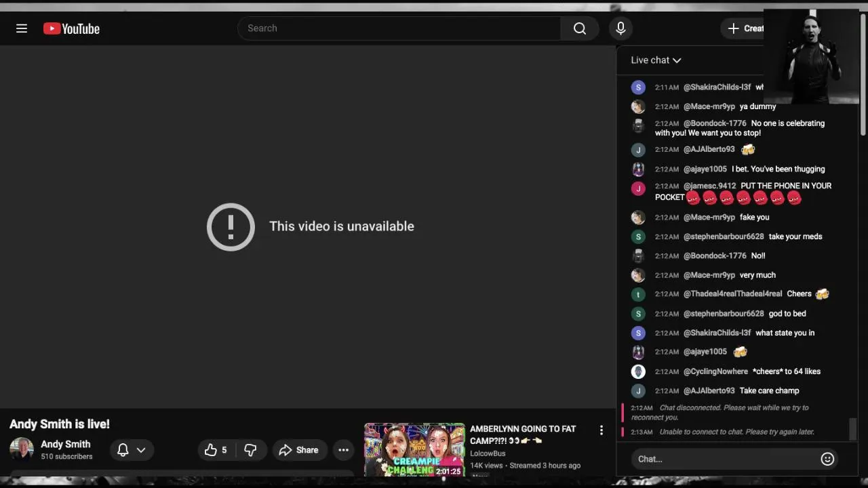This screenshot has width=868, height=488.
Task: Click @Thadeal4realThadeal4real avatar in chat
Action: [638, 294]
